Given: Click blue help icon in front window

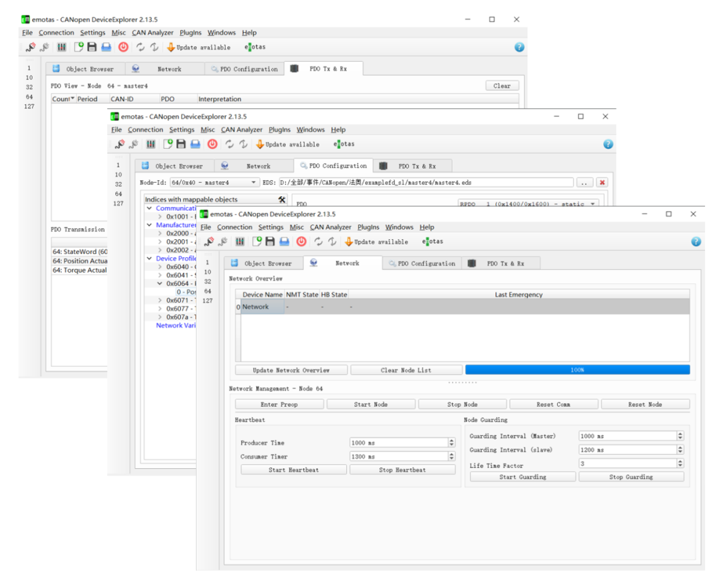Looking at the screenshot, I should coord(696,242).
